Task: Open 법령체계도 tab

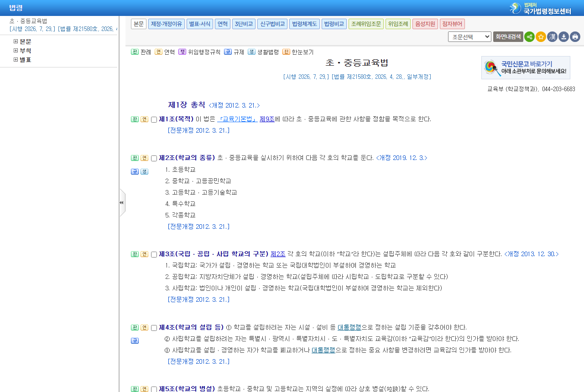Action: 304,24
